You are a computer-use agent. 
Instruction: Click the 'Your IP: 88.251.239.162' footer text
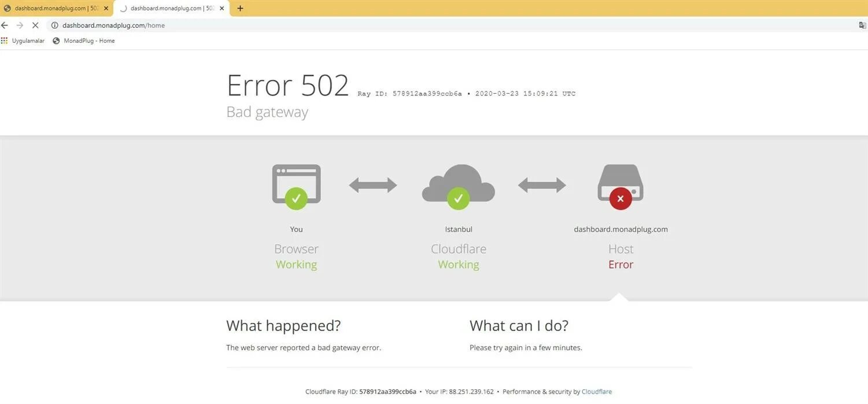(459, 392)
